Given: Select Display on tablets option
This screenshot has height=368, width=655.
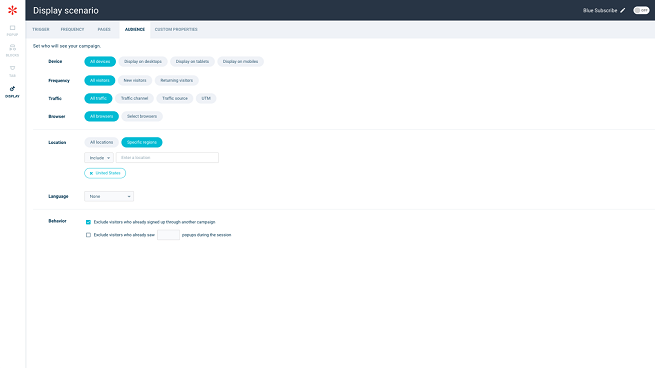Looking at the screenshot, I should pyautogui.click(x=192, y=61).
